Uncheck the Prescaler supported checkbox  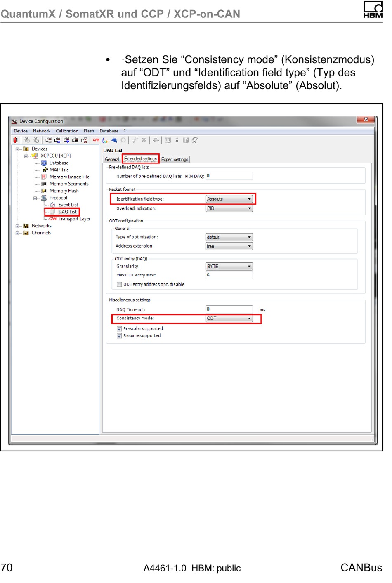coord(119,329)
